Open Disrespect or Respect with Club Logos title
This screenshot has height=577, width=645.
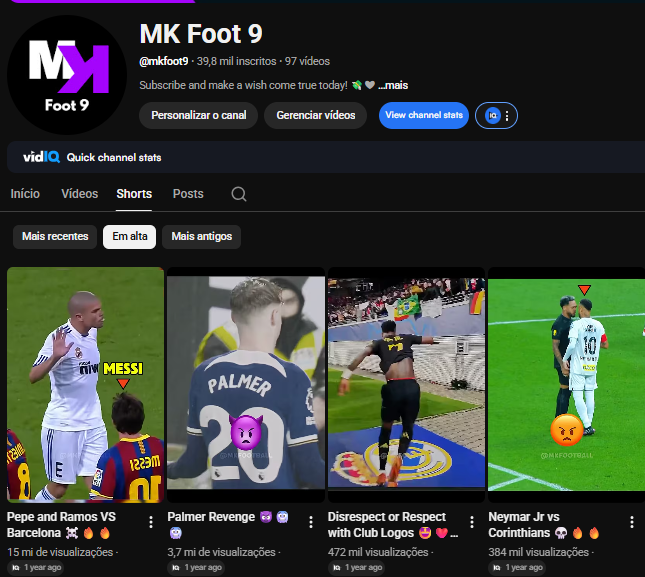[393, 525]
